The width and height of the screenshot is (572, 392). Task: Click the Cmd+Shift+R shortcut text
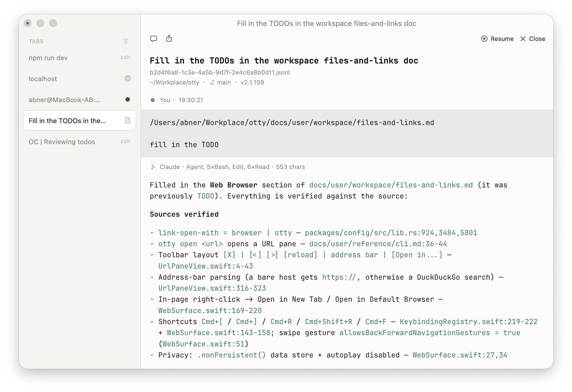(329, 322)
